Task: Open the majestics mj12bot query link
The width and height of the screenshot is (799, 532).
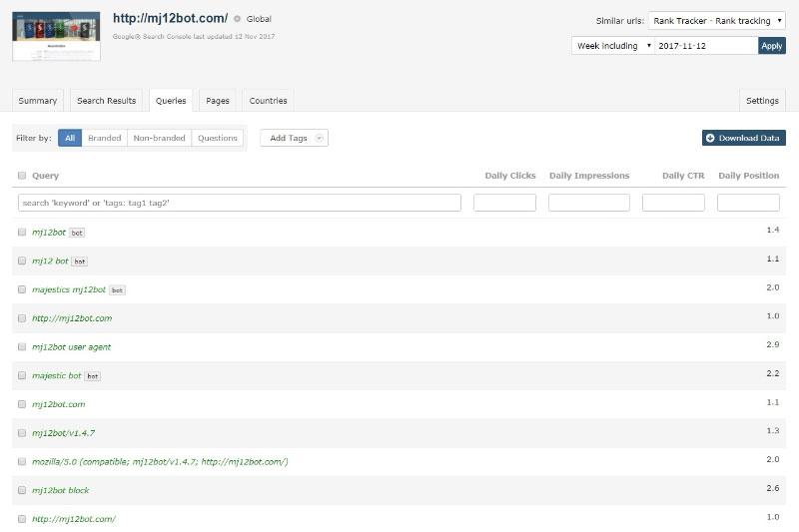Action: 69,289
